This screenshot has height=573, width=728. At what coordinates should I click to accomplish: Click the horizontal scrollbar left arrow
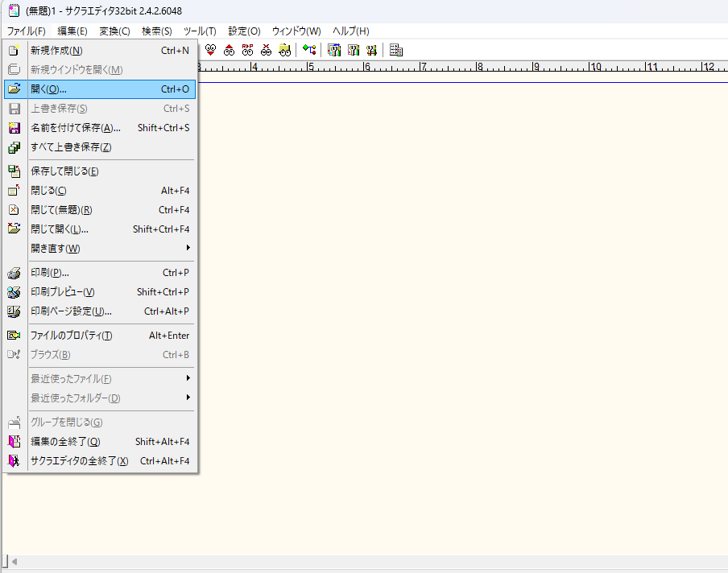(14, 561)
